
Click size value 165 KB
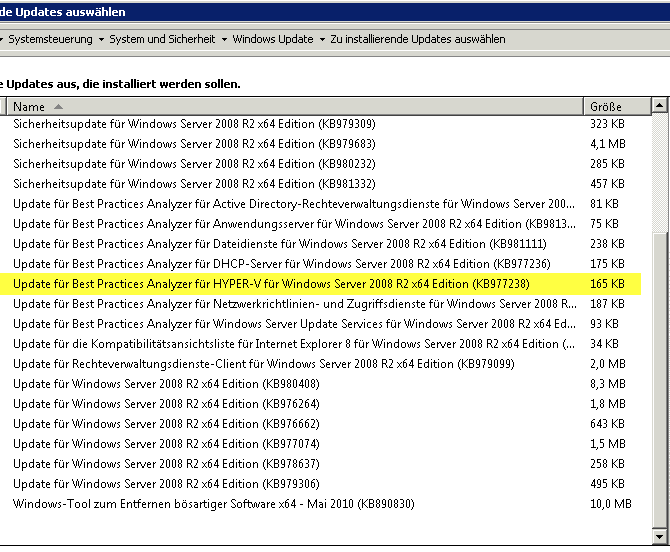coord(607,284)
